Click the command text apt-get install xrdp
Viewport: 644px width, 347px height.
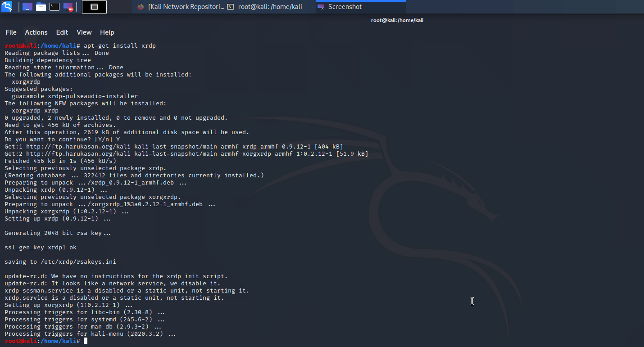(120, 46)
